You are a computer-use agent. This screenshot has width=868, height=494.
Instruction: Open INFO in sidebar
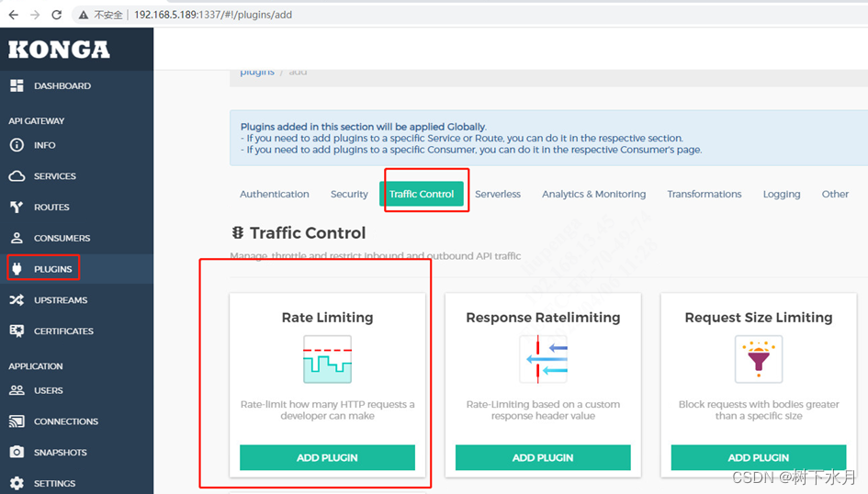pyautogui.click(x=44, y=145)
